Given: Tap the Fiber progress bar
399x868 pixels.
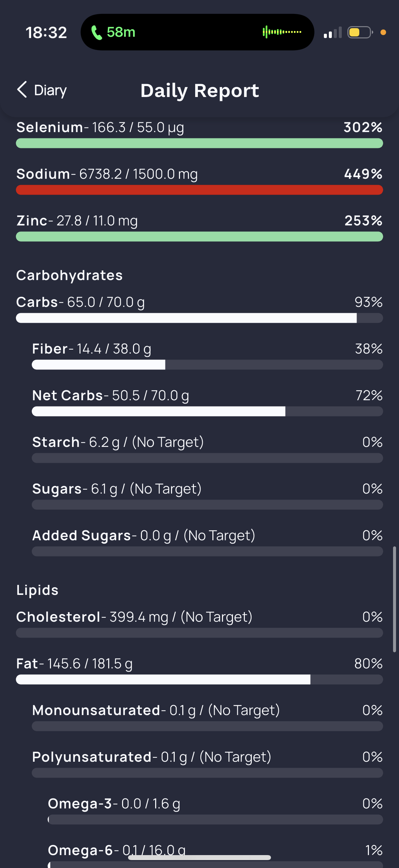Looking at the screenshot, I should coord(207,364).
